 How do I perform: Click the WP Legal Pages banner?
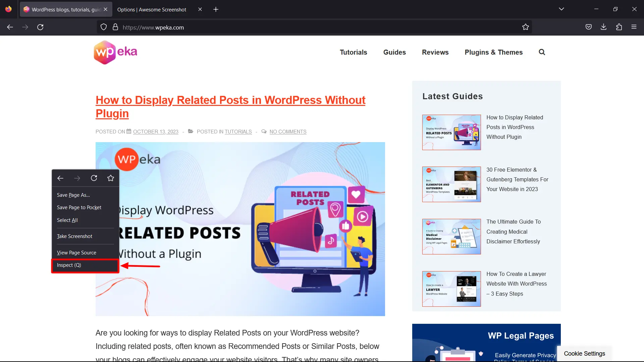click(486, 343)
